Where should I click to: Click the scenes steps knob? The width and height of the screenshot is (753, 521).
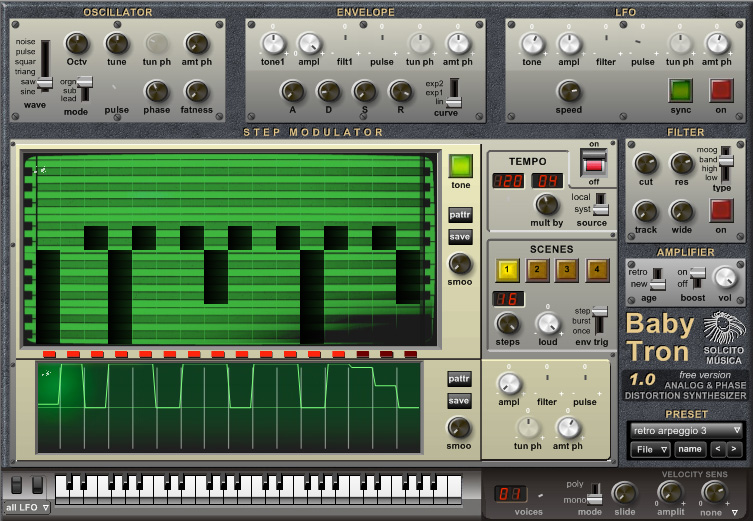[508, 324]
